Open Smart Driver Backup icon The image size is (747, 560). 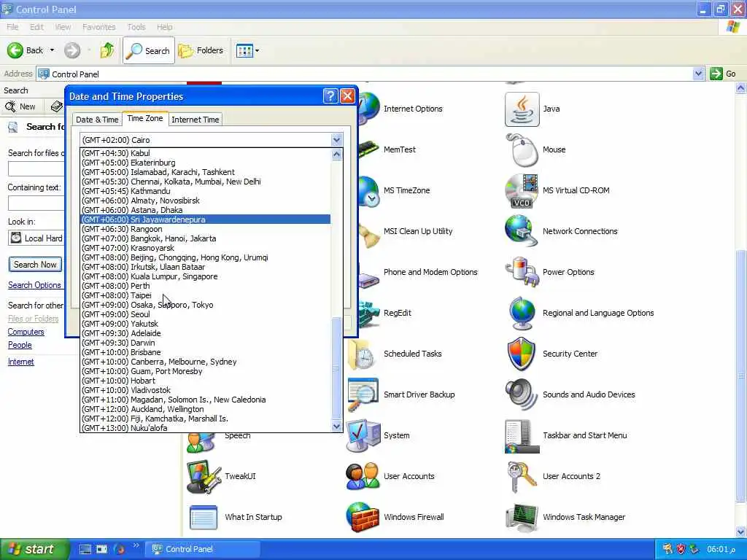click(363, 394)
